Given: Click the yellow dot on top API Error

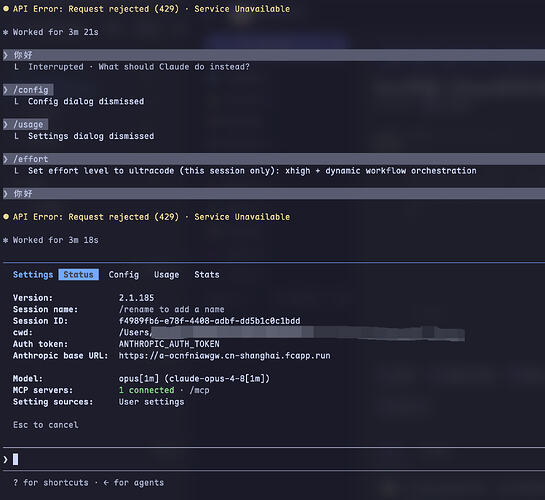Looking at the screenshot, I should pos(6,9).
